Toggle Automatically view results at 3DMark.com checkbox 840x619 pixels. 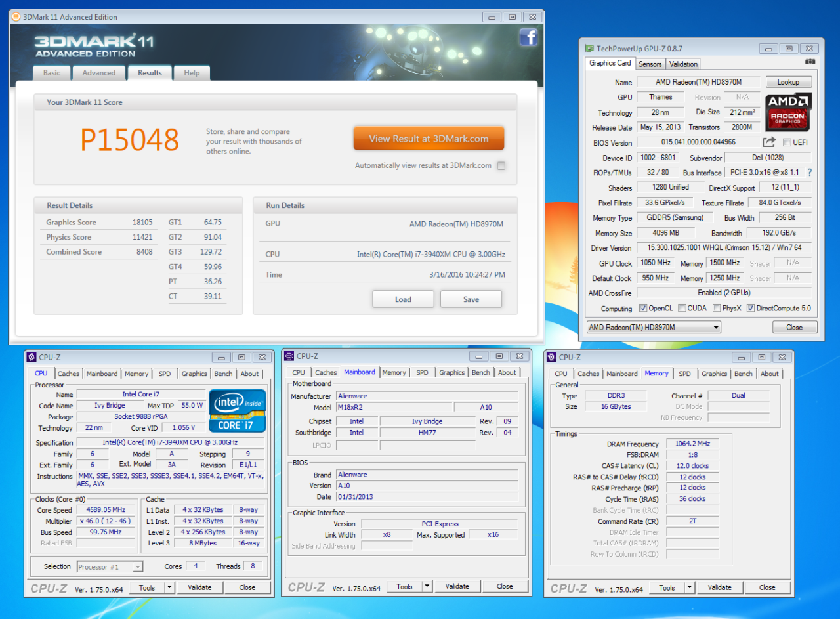(501, 166)
